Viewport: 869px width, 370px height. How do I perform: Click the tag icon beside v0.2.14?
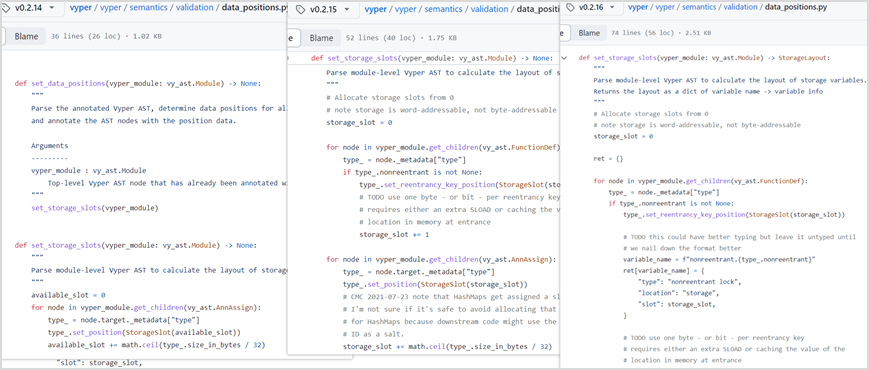[x=6, y=8]
